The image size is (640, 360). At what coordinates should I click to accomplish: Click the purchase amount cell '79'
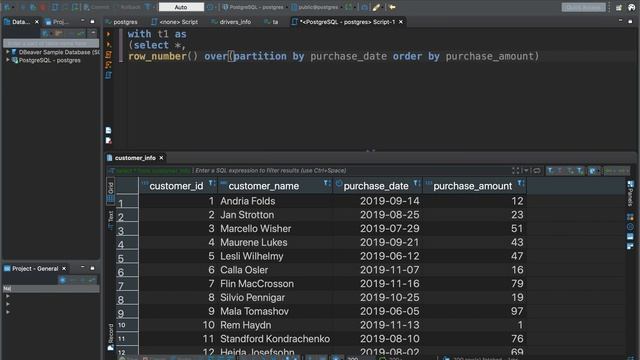pyautogui.click(x=517, y=284)
